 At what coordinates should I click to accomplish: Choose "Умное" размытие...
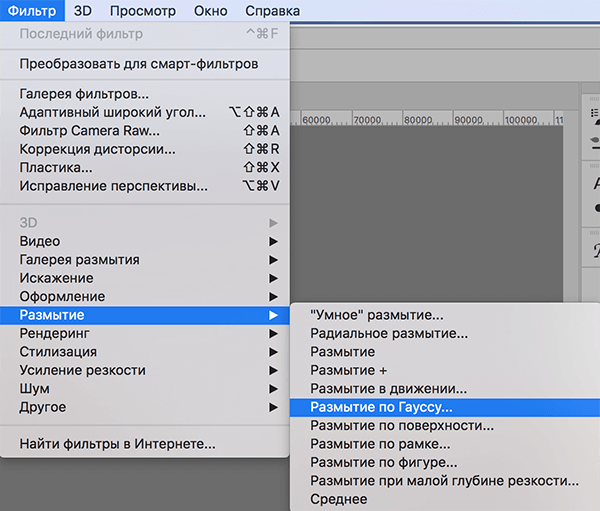click(445, 315)
